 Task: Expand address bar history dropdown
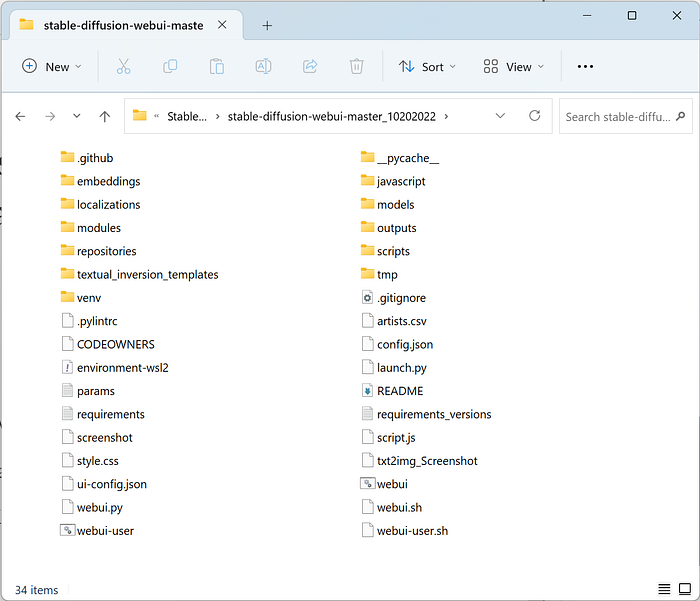(500, 116)
